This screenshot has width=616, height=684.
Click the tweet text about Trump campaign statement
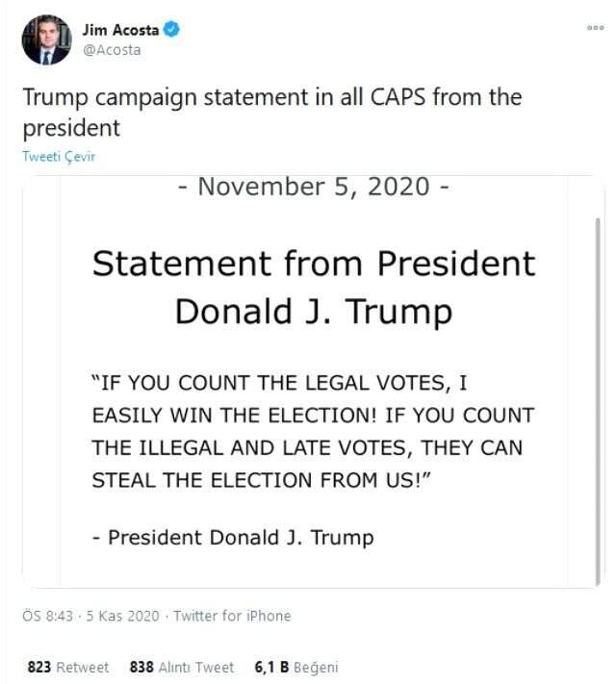pos(269,112)
